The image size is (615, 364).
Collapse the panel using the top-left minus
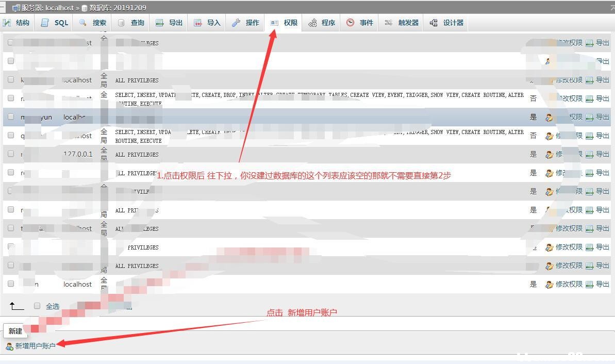coord(3,8)
